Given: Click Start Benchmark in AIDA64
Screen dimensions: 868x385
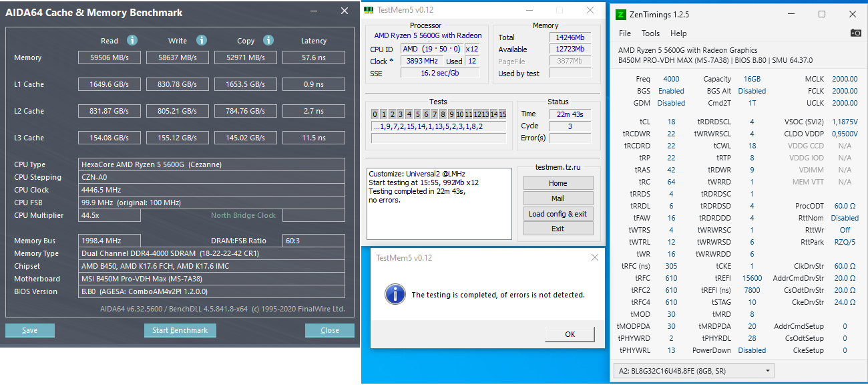Looking at the screenshot, I should [180, 330].
